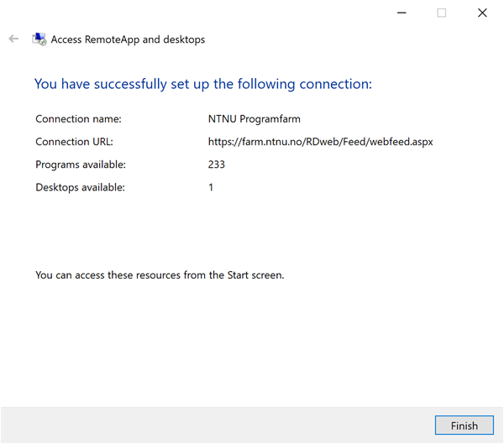The width and height of the screenshot is (504, 444).
Task: Click the desktops available count of 1
Action: [211, 187]
